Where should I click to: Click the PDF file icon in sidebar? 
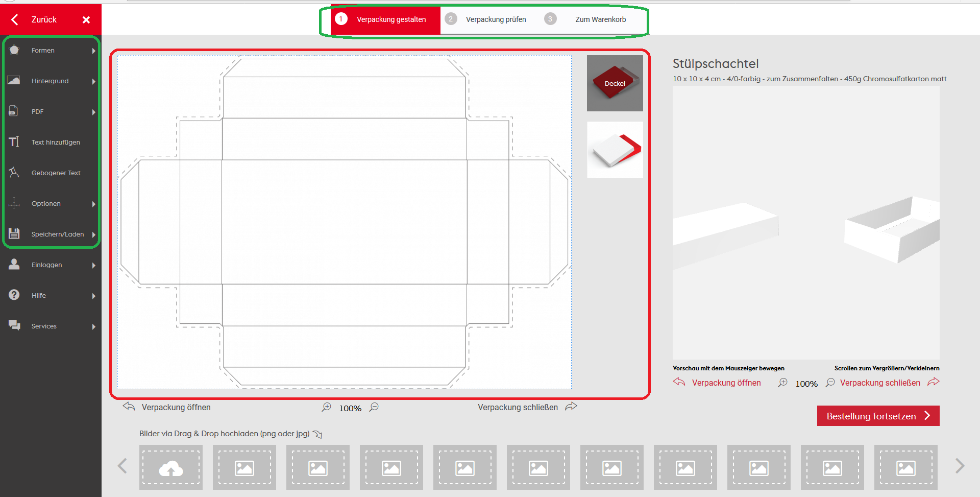point(14,111)
